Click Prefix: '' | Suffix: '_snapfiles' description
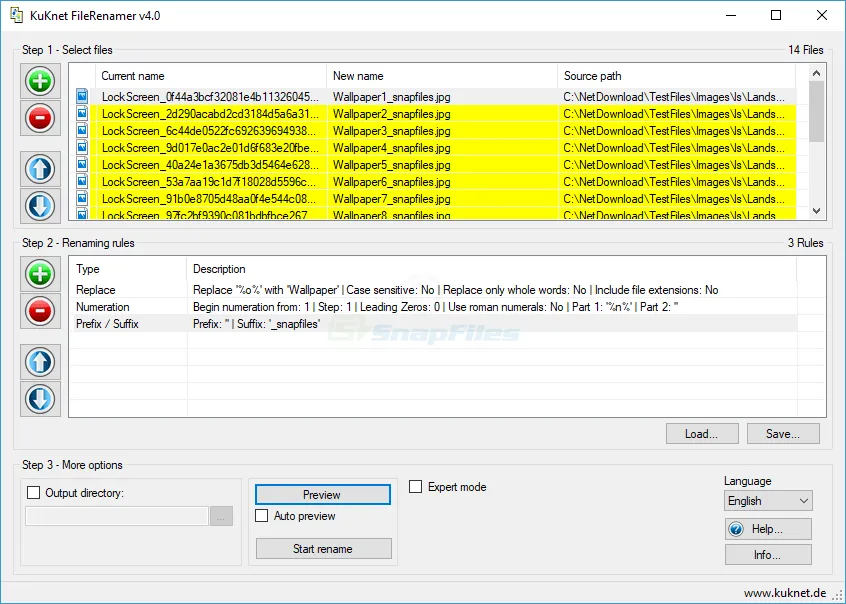Screen dimensions: 846x604 [257, 324]
